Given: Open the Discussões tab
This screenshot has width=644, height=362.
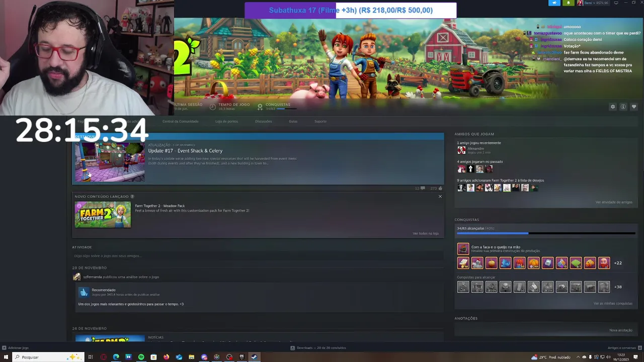Looking at the screenshot, I should pyautogui.click(x=264, y=121).
